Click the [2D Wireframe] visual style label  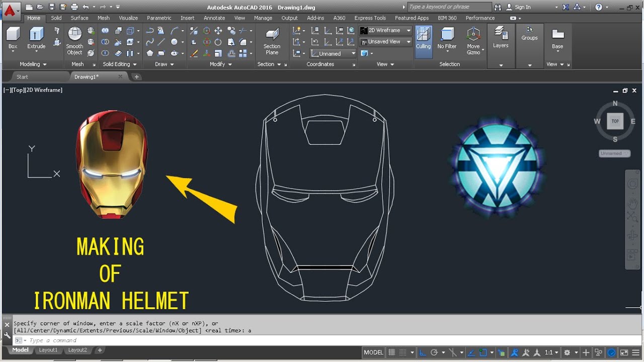click(x=43, y=90)
